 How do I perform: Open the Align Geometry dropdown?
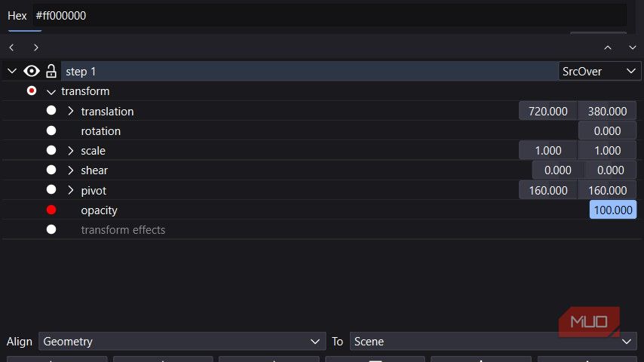pyautogui.click(x=182, y=341)
